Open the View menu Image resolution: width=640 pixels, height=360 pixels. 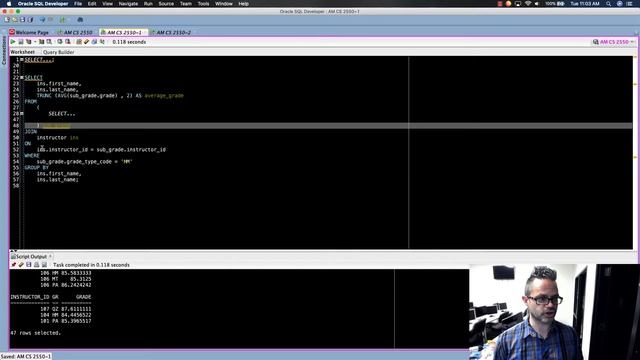pyautogui.click(x=107, y=4)
